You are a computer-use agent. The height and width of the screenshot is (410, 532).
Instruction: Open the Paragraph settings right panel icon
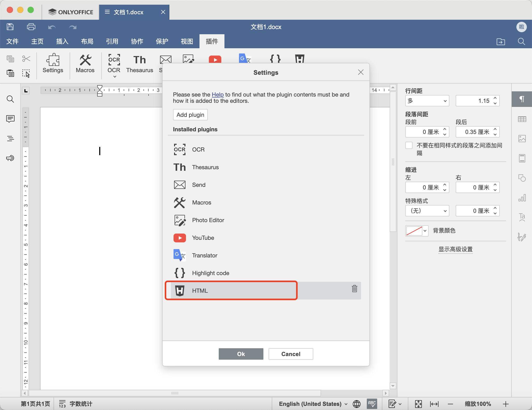coord(522,99)
